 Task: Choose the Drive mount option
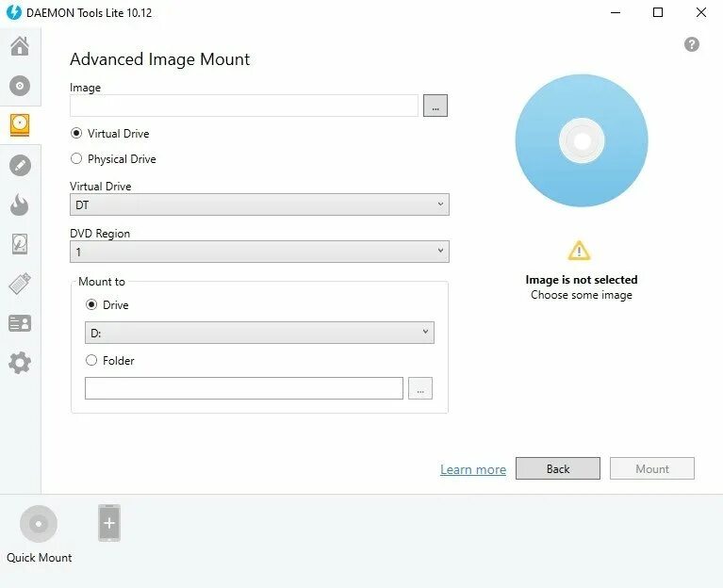(x=91, y=304)
